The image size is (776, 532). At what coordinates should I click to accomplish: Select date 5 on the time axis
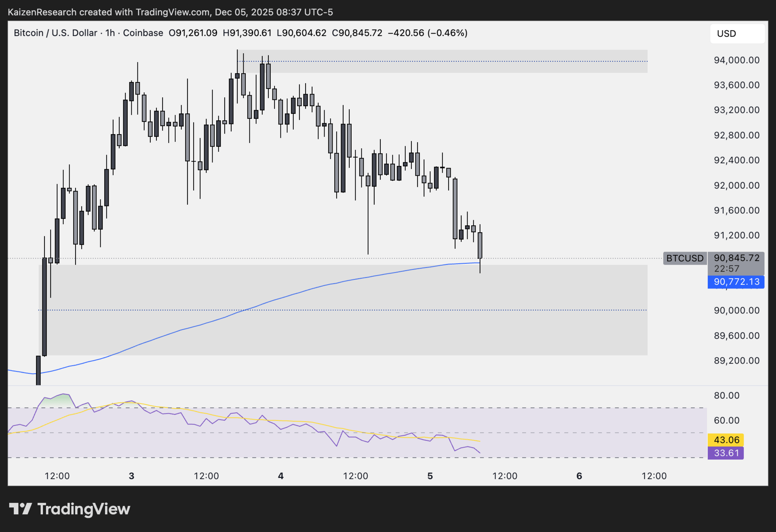click(430, 476)
